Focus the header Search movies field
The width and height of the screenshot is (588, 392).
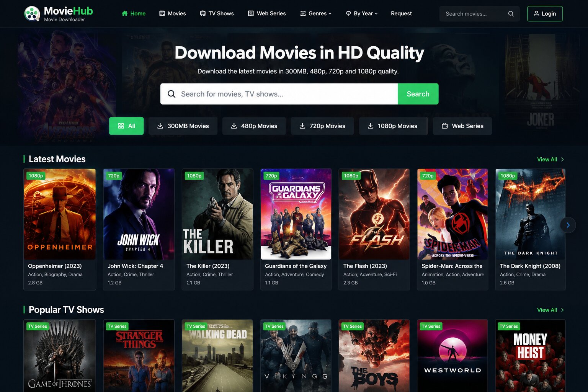click(479, 14)
